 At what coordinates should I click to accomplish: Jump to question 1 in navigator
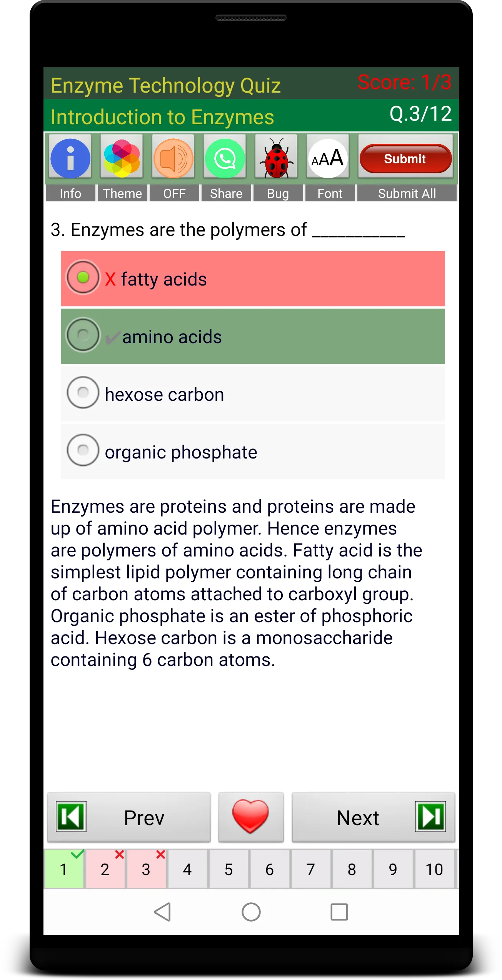(64, 869)
